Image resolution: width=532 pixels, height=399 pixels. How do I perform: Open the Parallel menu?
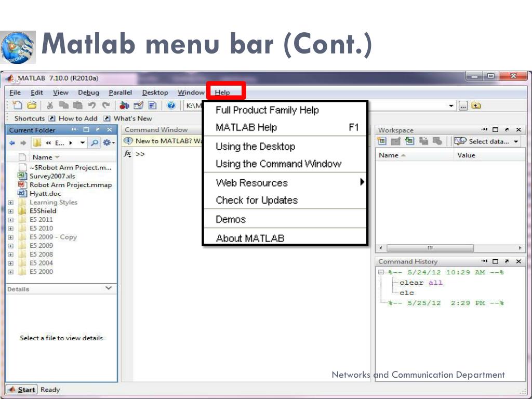pyautogui.click(x=120, y=92)
